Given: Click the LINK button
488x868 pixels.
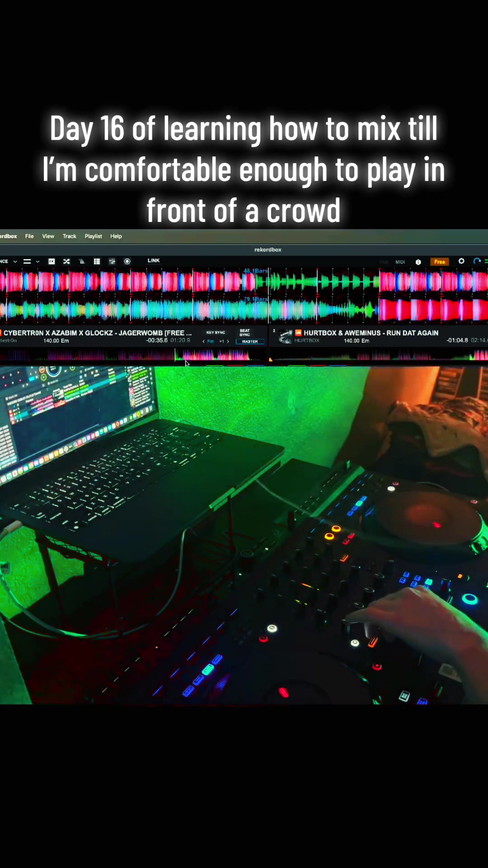Looking at the screenshot, I should click(154, 260).
